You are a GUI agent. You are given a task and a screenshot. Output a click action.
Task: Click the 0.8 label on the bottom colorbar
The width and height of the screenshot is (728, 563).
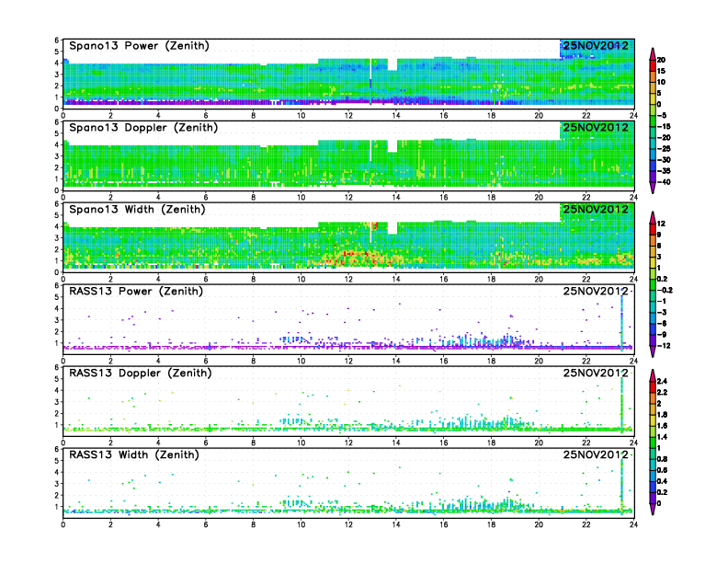(x=663, y=459)
